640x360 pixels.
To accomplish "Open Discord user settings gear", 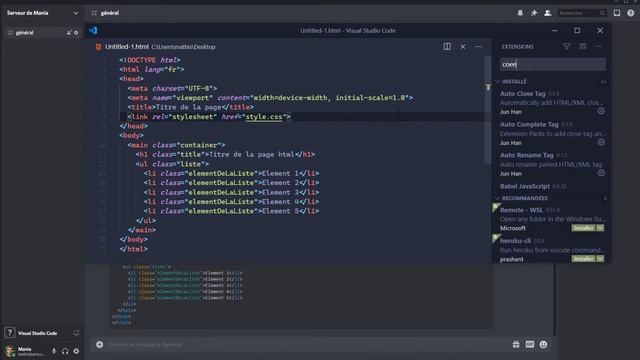I will [x=76, y=351].
